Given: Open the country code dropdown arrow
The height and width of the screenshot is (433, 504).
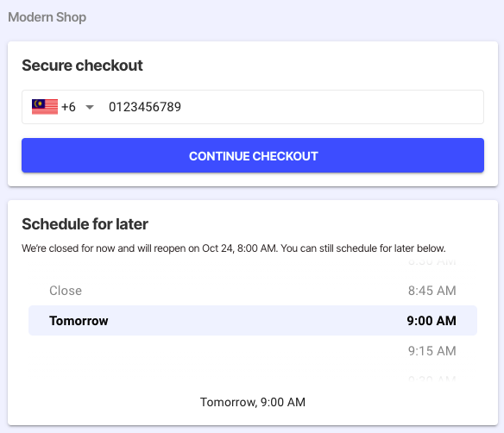Looking at the screenshot, I should (x=90, y=107).
